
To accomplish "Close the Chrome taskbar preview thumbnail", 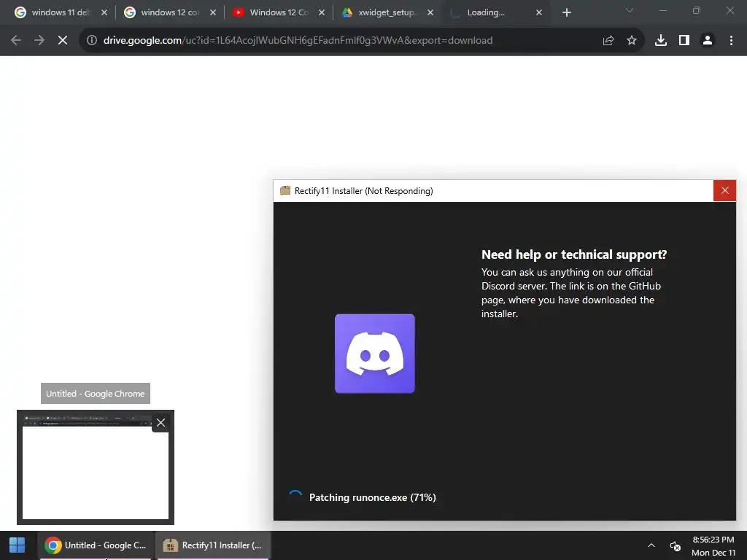I will tap(161, 422).
